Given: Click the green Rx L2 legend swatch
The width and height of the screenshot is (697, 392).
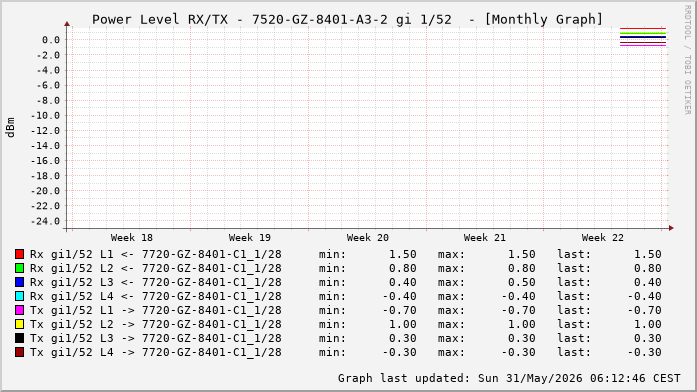Looking at the screenshot, I should pyautogui.click(x=19, y=268).
